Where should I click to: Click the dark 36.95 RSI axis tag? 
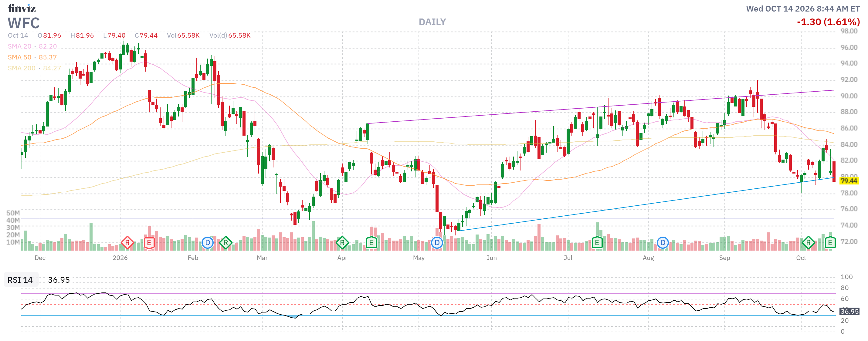tap(849, 312)
